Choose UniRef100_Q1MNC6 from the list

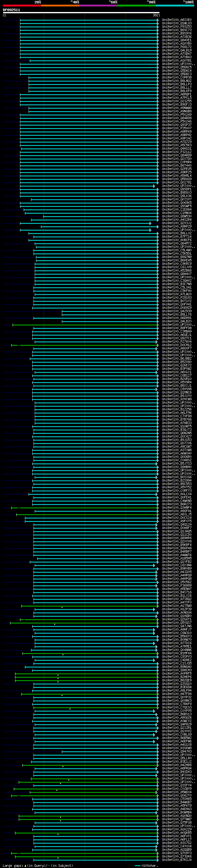coord(177,393)
